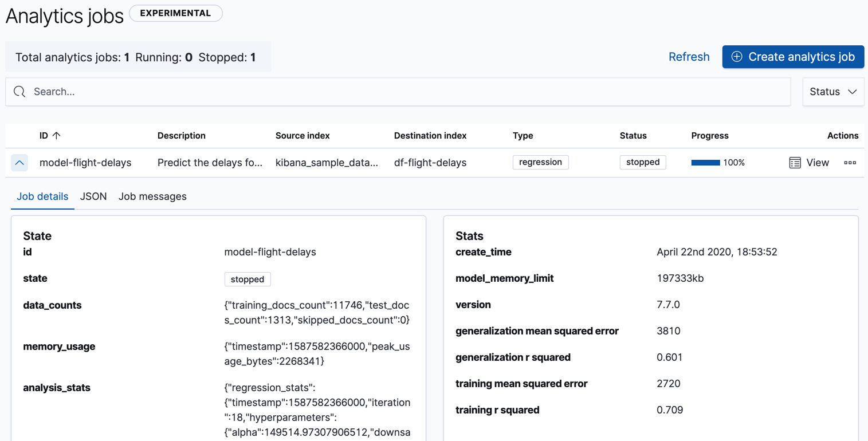Click the search magnifier icon
Viewport: 868px width, 441px height.
[19, 91]
